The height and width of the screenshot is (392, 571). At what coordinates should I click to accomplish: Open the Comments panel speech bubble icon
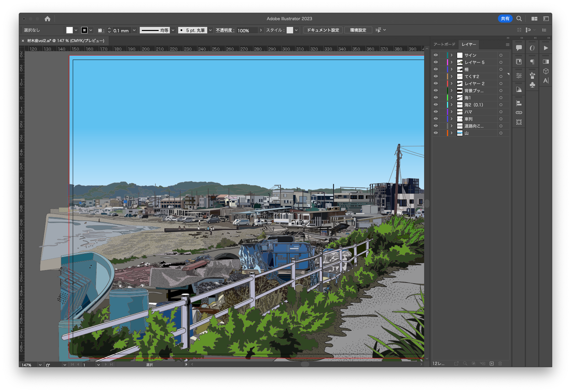[x=519, y=48]
